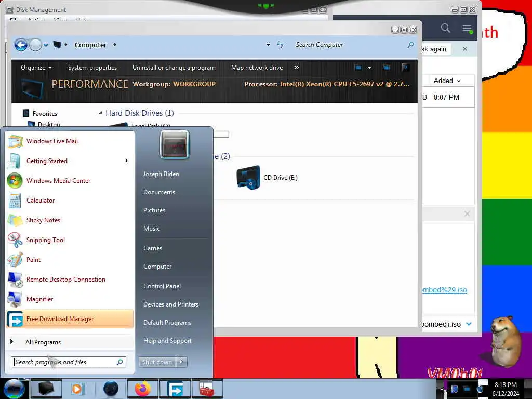Open the Shut down options arrow
532x399 pixels.
(181, 362)
